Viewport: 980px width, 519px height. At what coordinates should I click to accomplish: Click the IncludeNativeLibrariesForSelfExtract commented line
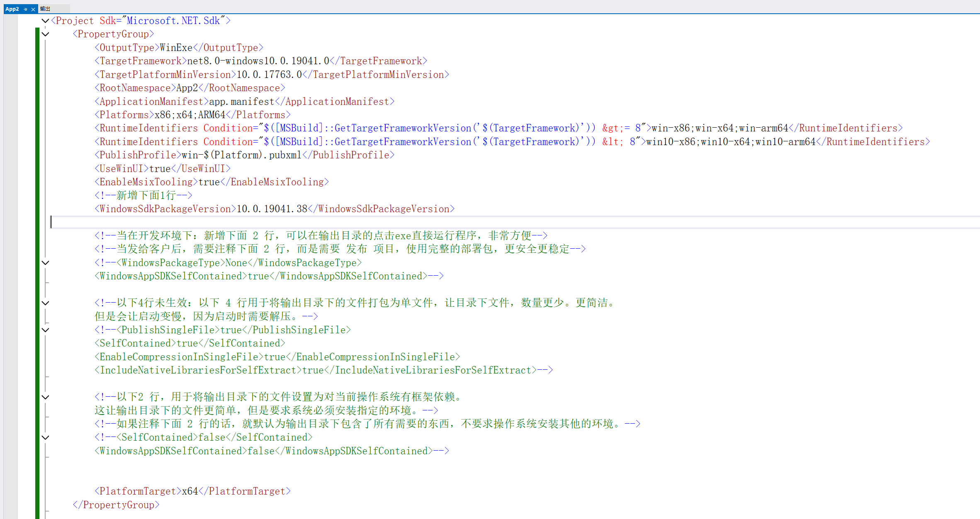324,370
